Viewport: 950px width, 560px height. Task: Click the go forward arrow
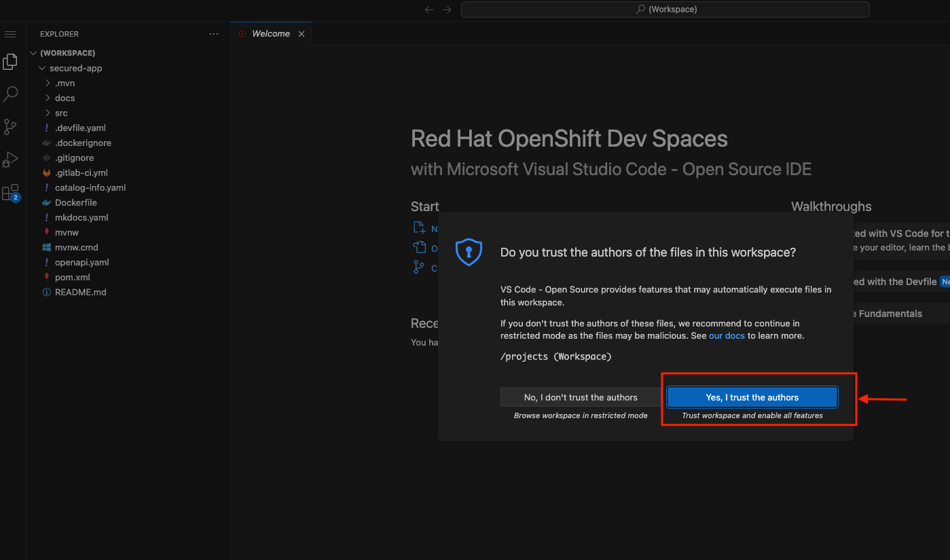(x=446, y=10)
